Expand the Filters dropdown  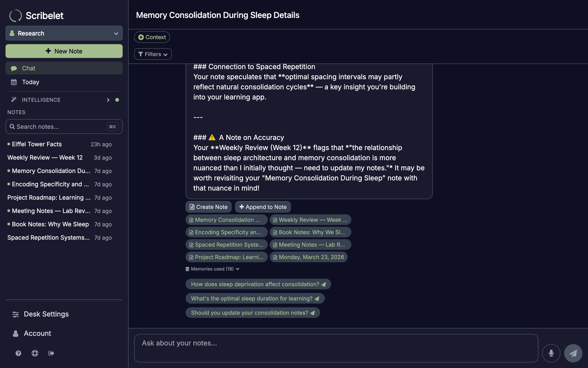tap(153, 54)
